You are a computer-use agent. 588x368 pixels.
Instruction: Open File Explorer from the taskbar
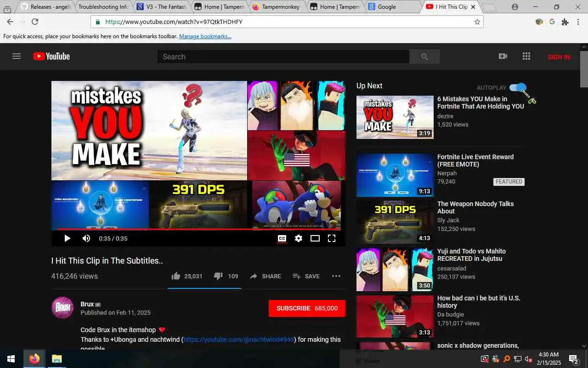(57, 359)
